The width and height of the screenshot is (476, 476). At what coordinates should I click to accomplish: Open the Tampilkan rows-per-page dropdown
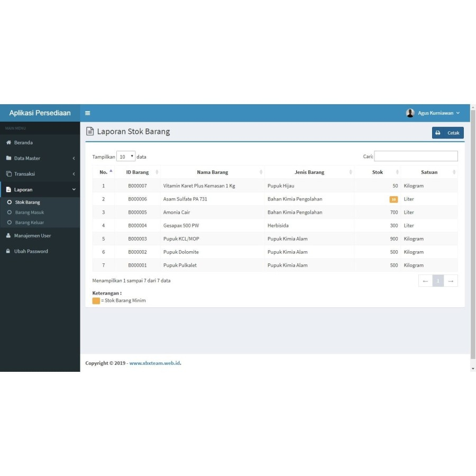(126, 157)
